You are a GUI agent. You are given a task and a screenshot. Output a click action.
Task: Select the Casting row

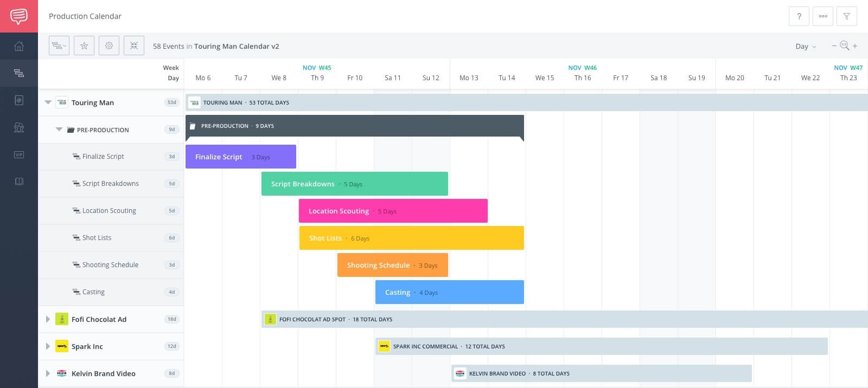(x=111, y=292)
